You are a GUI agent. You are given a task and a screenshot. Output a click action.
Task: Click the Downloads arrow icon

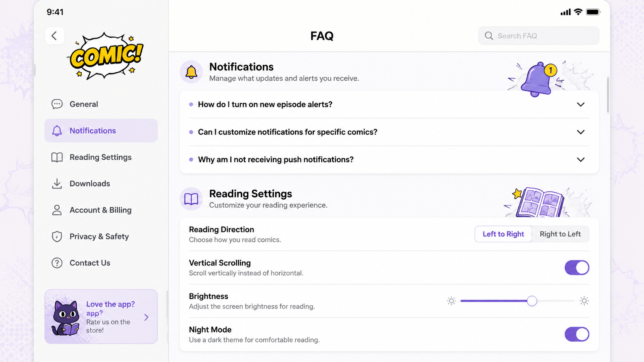tap(57, 184)
